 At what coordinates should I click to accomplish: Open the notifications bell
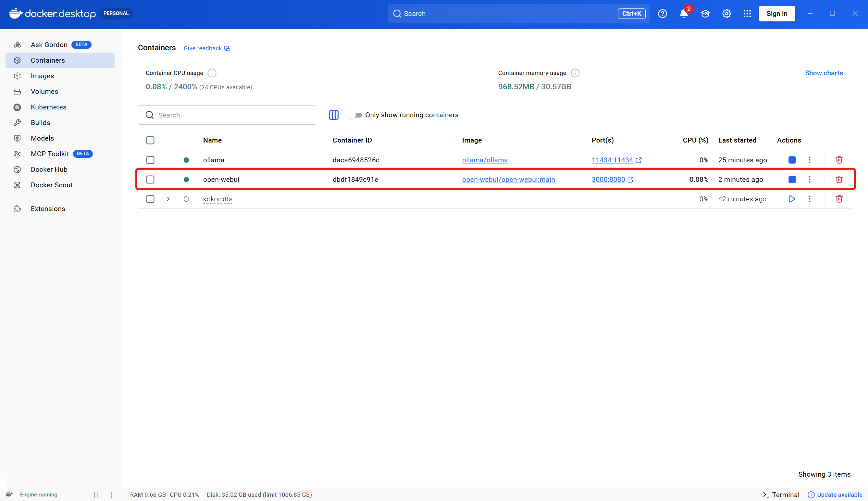point(684,14)
